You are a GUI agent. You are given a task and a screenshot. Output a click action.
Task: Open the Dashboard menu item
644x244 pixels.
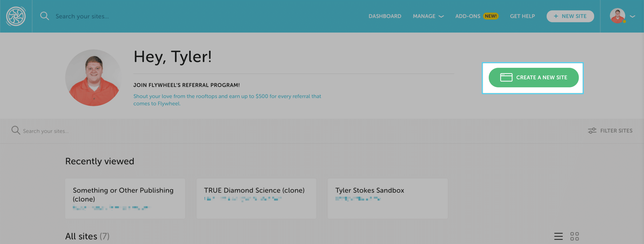coord(385,16)
